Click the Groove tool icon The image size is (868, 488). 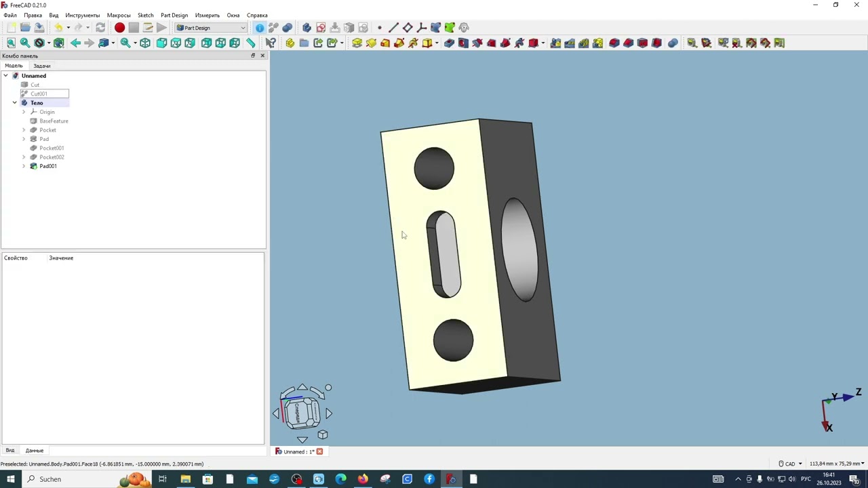477,43
